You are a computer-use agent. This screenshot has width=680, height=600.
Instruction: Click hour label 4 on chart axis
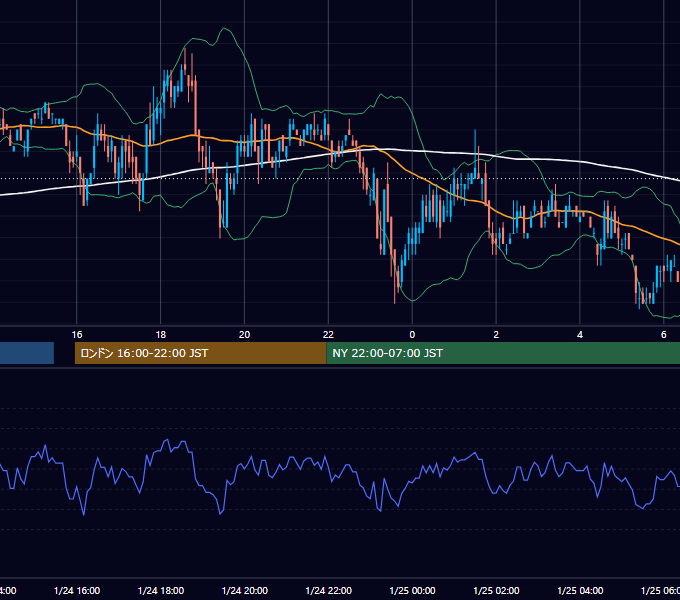[580, 335]
